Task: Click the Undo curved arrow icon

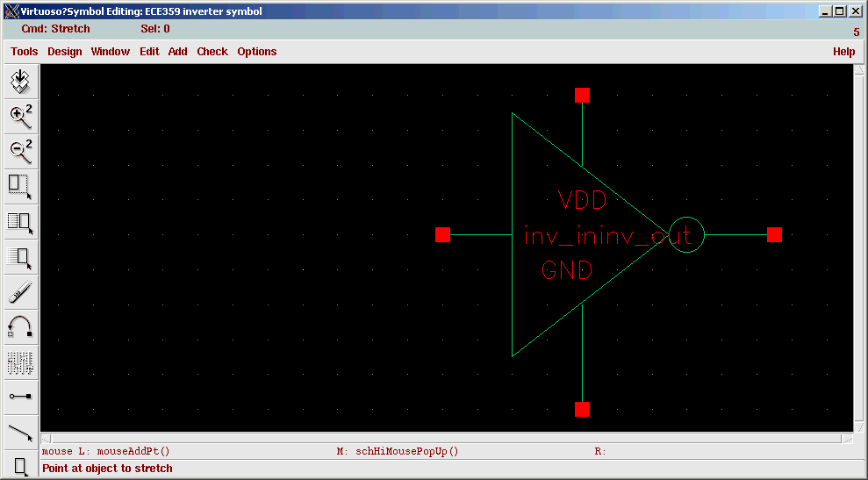Action: 20,326
